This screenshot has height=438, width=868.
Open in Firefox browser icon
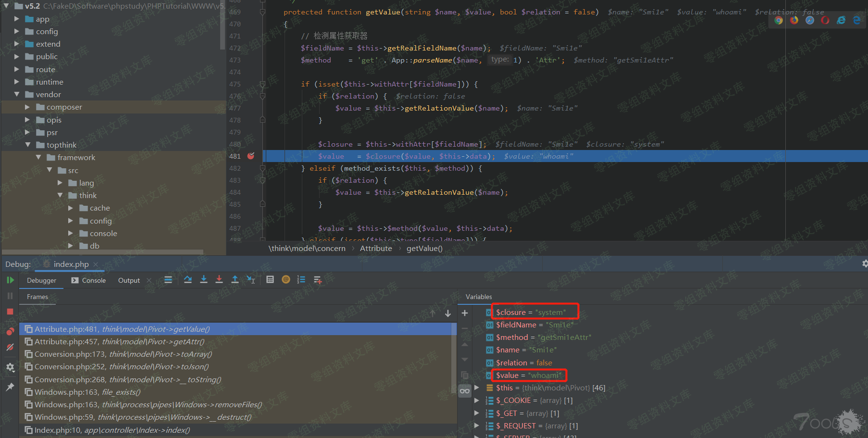point(794,20)
